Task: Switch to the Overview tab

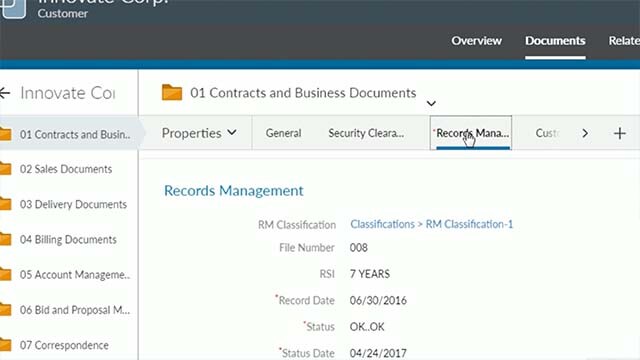Action: click(x=476, y=41)
